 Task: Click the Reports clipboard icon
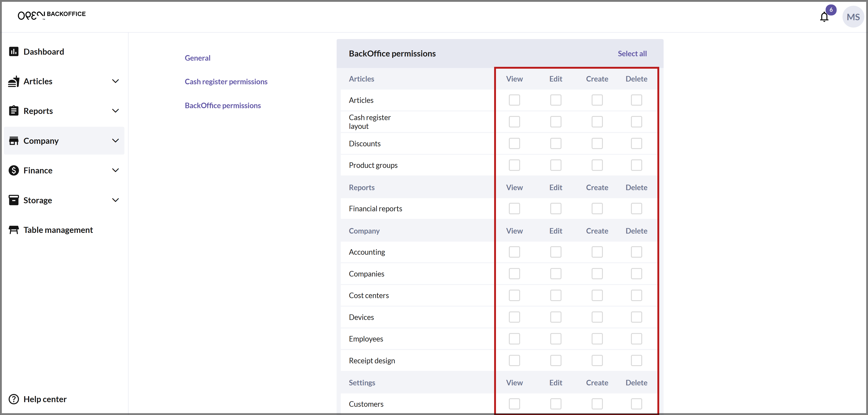point(14,111)
